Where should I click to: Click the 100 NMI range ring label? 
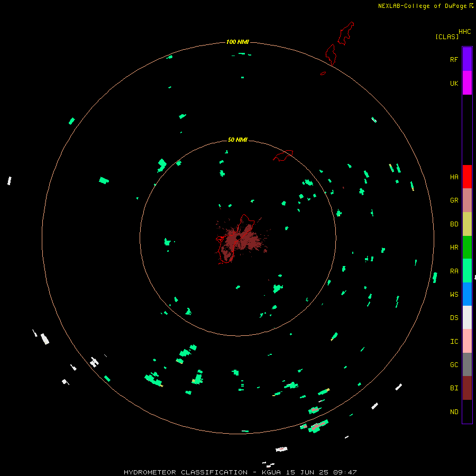pyautogui.click(x=237, y=42)
